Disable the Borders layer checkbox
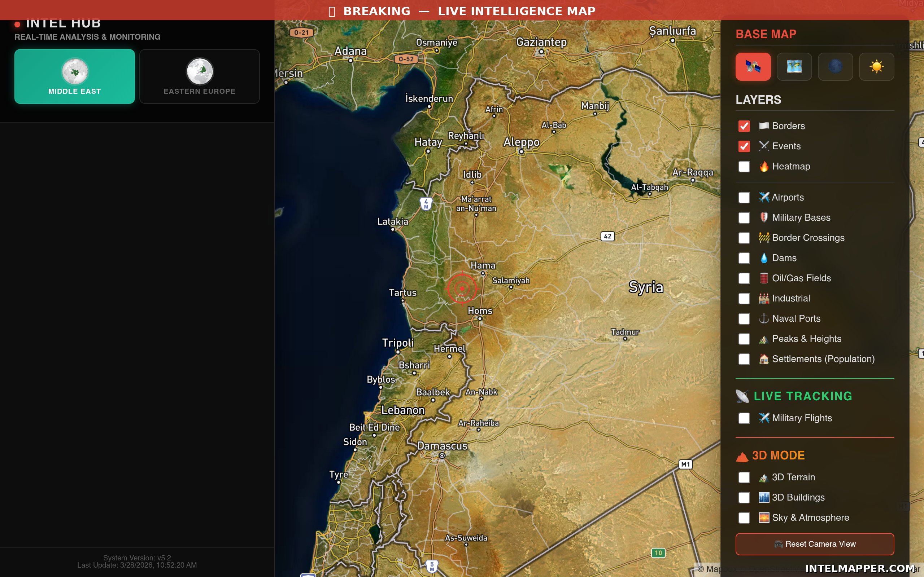Viewport: 924px width, 577px height. (x=744, y=126)
